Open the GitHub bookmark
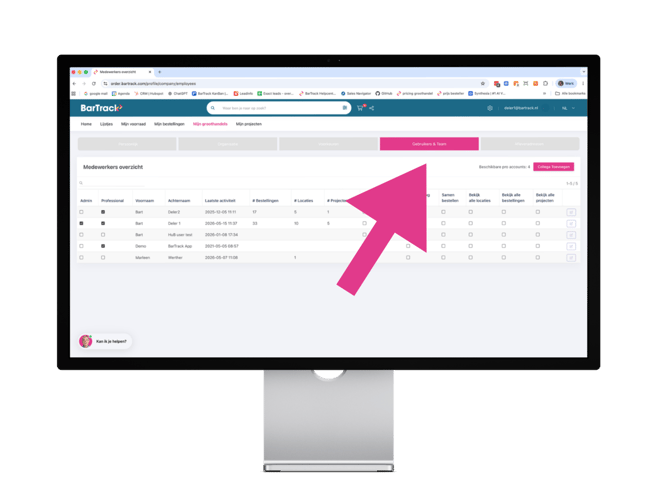Screen dimensions: 670x502 [x=384, y=93]
